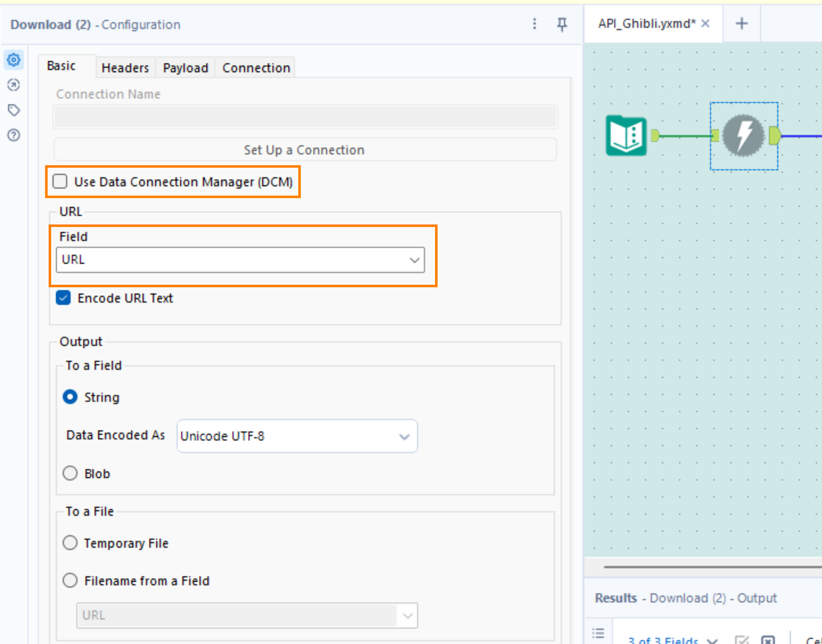
Task: Open the navigation arrow icon in sidebar
Action: click(14, 85)
